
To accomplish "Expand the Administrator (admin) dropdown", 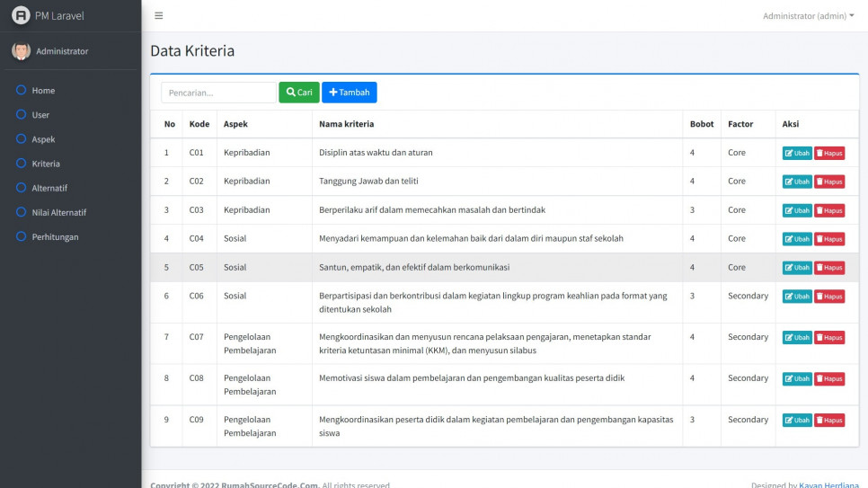I will (808, 15).
